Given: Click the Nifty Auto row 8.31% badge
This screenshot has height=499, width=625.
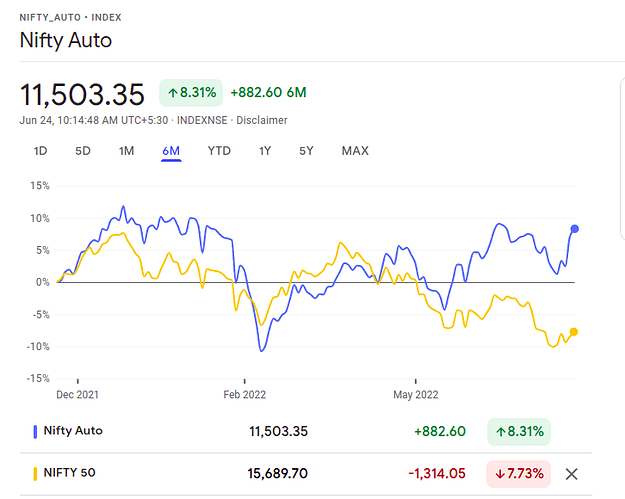Looking at the screenshot, I should [x=519, y=432].
